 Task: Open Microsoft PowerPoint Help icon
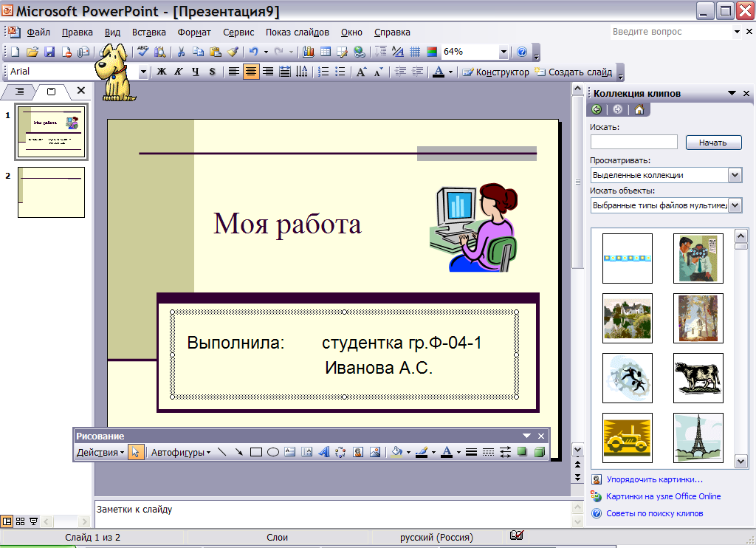pos(522,52)
